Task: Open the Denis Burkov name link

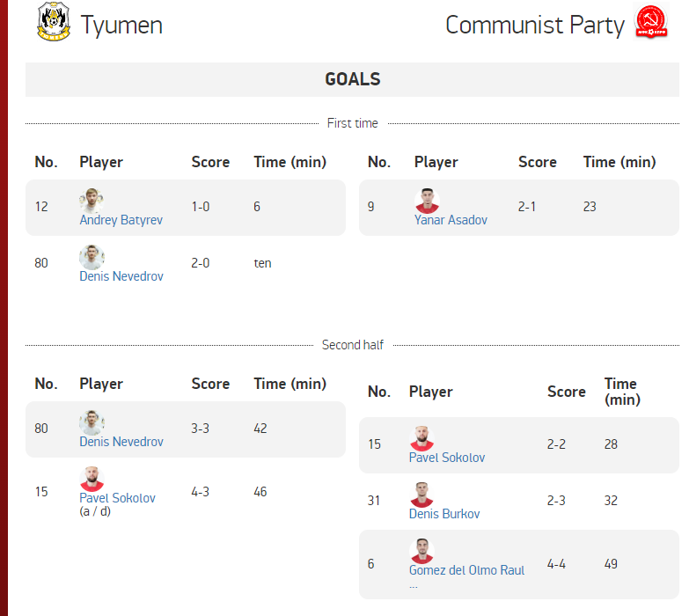Action: click(444, 514)
